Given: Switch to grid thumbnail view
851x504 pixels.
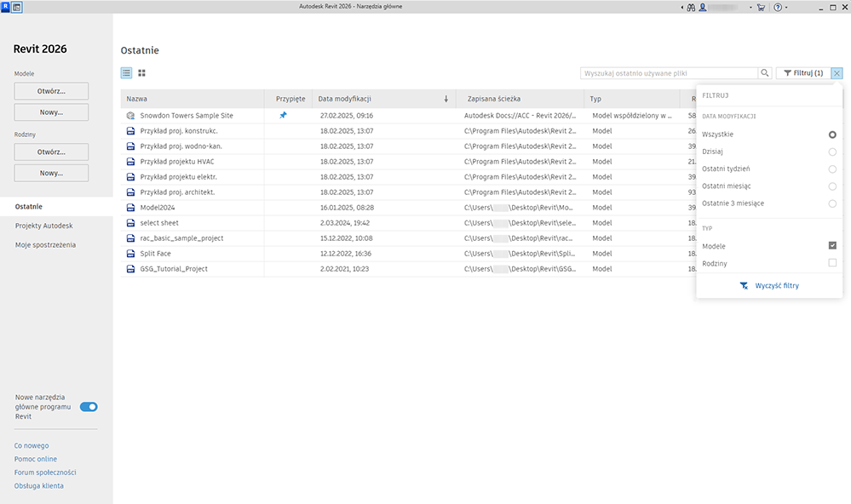Looking at the screenshot, I should 141,72.
